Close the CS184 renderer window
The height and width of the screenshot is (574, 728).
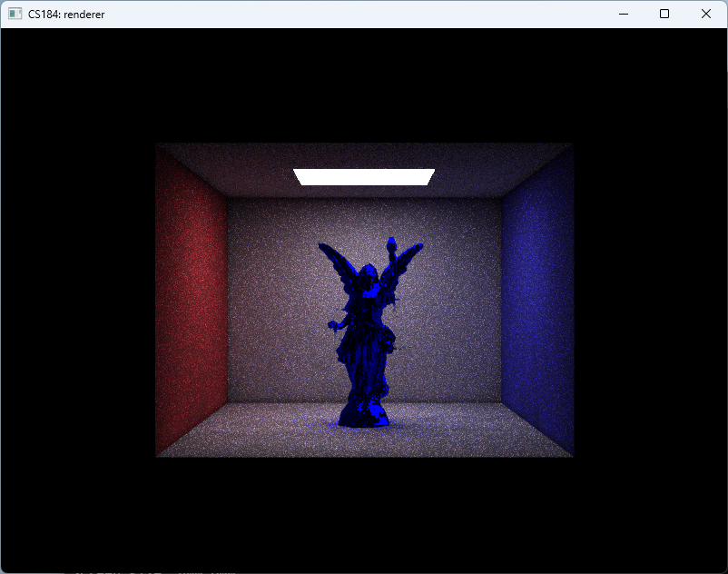point(706,14)
